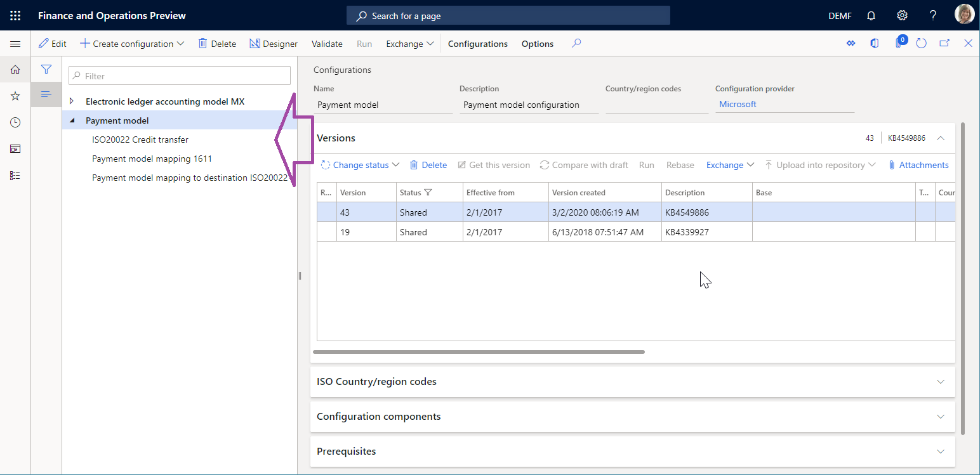Collapse the Versions section using its chevron

(x=940, y=138)
